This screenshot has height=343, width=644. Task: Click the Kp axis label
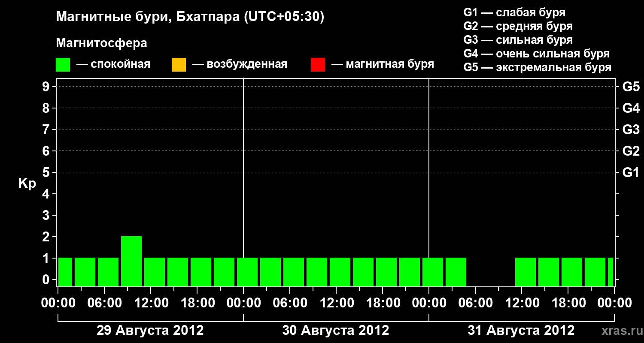(27, 184)
